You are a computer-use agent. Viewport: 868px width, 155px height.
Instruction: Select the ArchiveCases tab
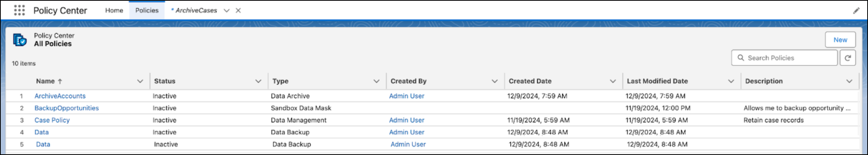[x=196, y=10]
